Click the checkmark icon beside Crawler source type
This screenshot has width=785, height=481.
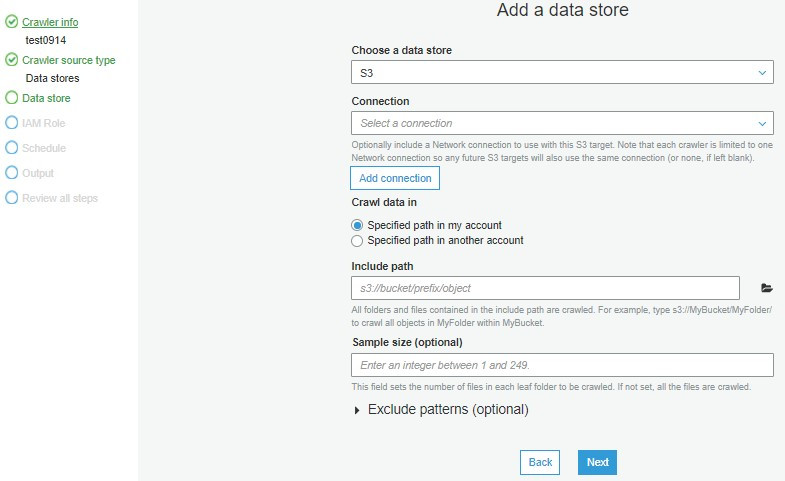(12, 60)
